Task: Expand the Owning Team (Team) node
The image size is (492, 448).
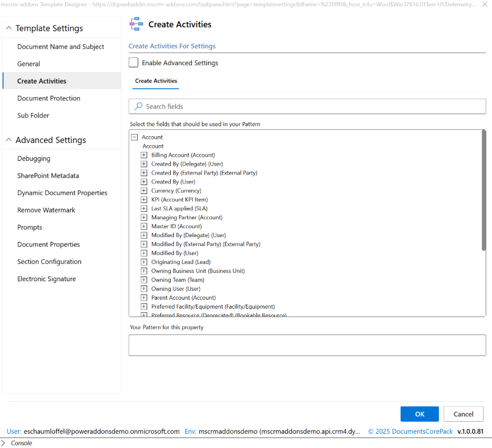Action: point(144,280)
